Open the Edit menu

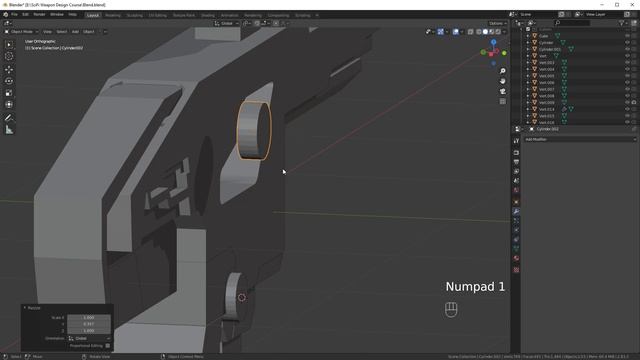point(25,14)
